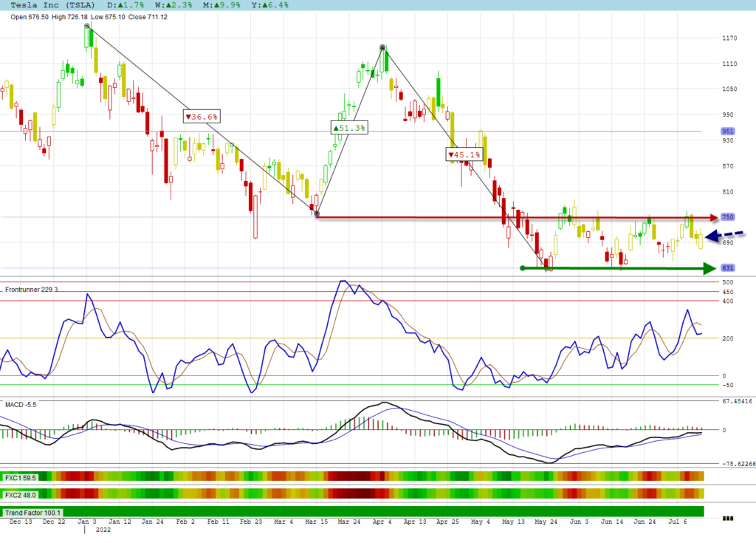The height and width of the screenshot is (543, 756).
Task: Click the FXC2 48.0 heat strip label
Action: [21, 495]
